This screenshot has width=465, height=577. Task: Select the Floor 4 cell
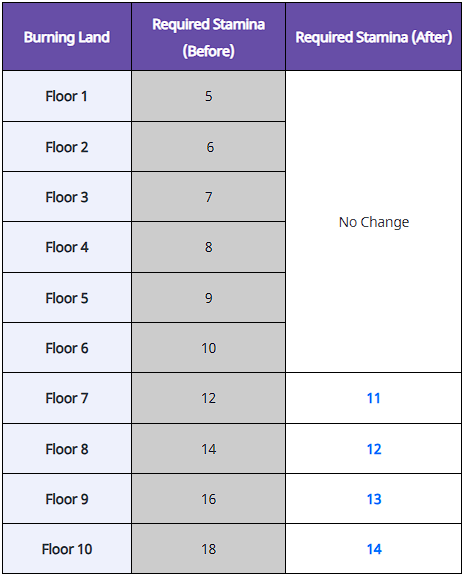(67, 247)
